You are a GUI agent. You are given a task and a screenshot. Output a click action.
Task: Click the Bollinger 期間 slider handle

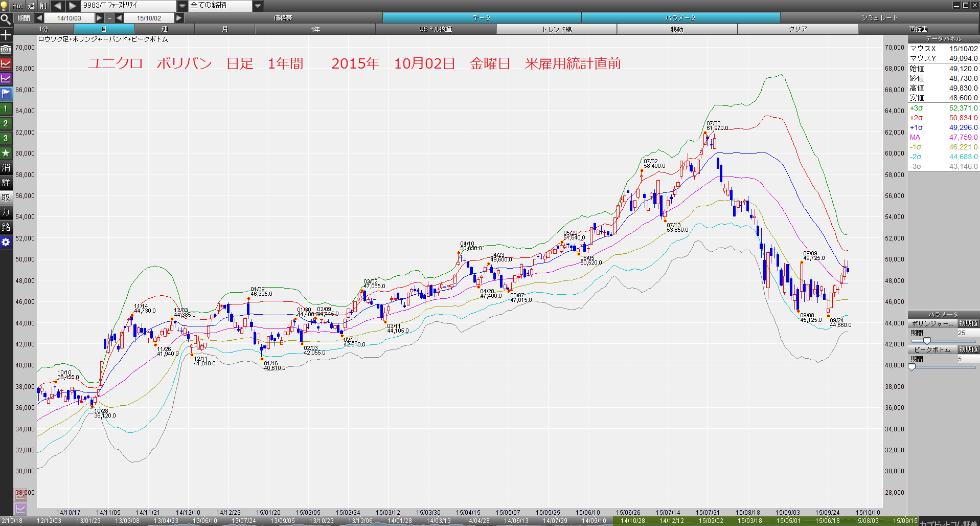(x=927, y=341)
